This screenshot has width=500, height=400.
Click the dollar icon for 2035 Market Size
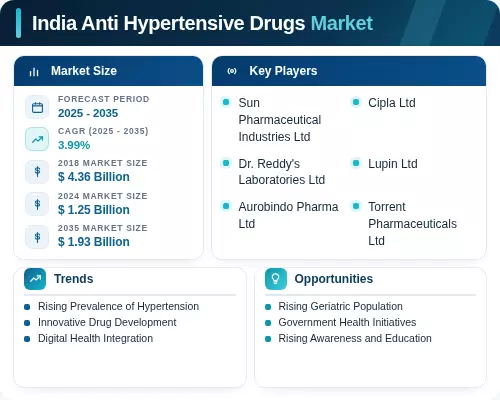(x=37, y=237)
